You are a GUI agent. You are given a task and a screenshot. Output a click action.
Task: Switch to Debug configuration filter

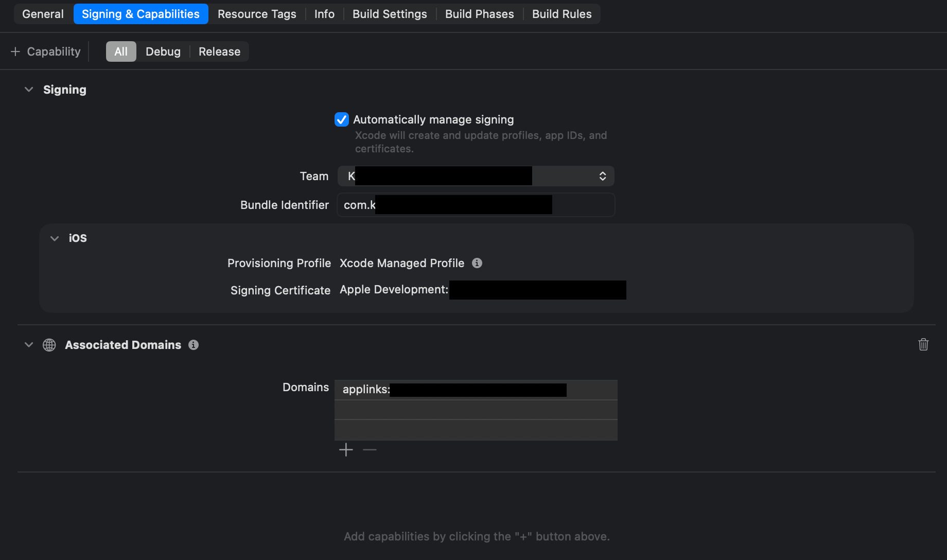click(x=163, y=51)
